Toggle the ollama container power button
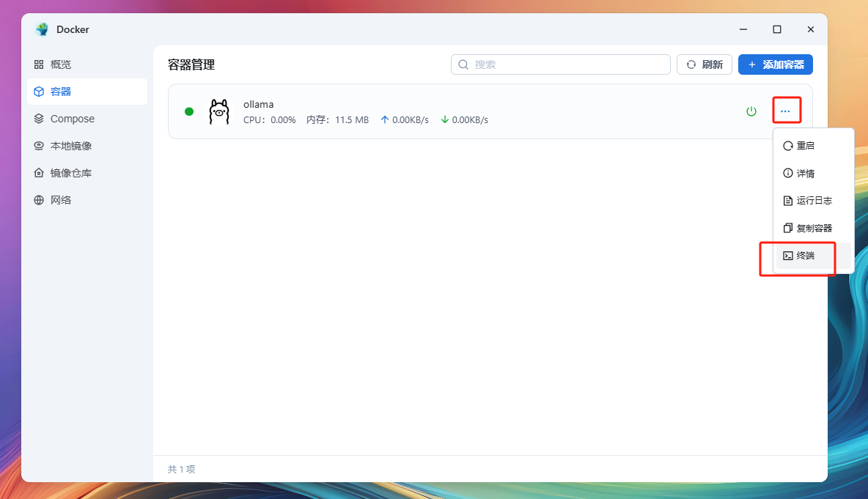Viewport: 868px width, 499px height. click(x=751, y=111)
